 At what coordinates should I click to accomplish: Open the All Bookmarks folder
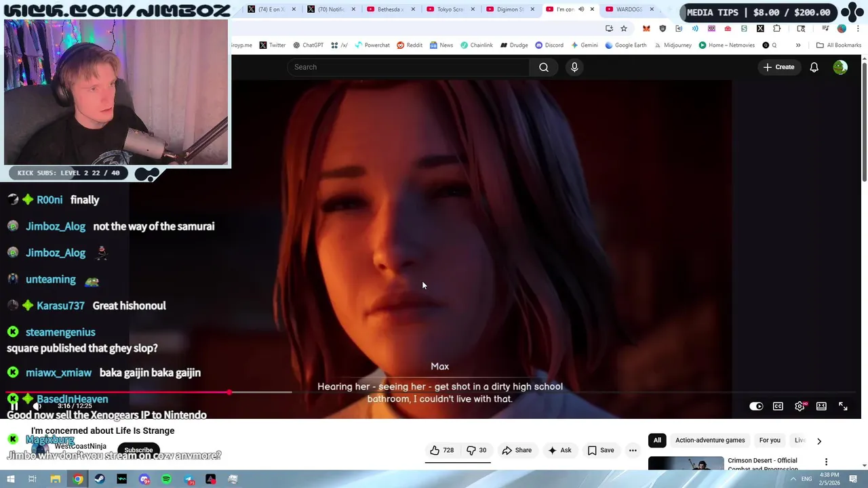pos(839,45)
